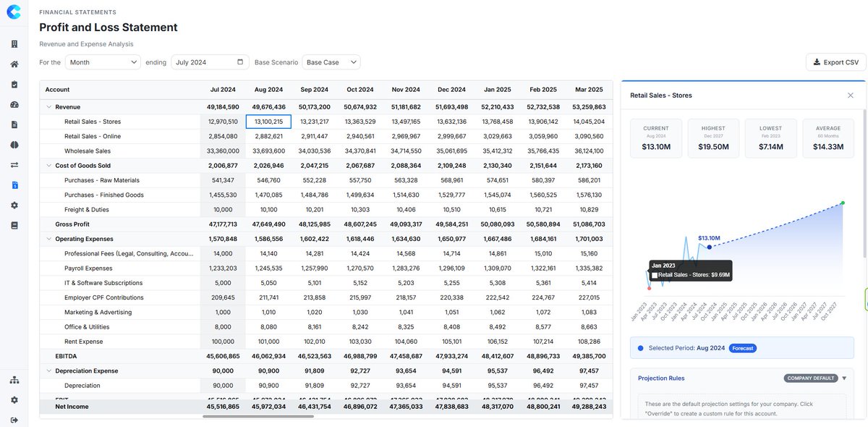Viewport: 868px width, 427px height.
Task: Click the ending date field July 2024
Action: coord(210,62)
